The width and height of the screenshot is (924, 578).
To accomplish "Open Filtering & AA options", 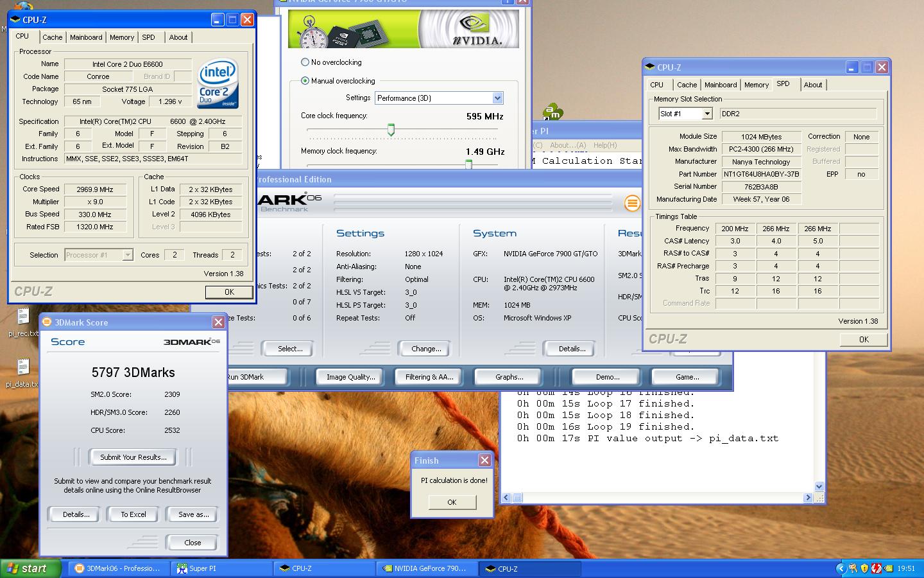I will pyautogui.click(x=429, y=377).
